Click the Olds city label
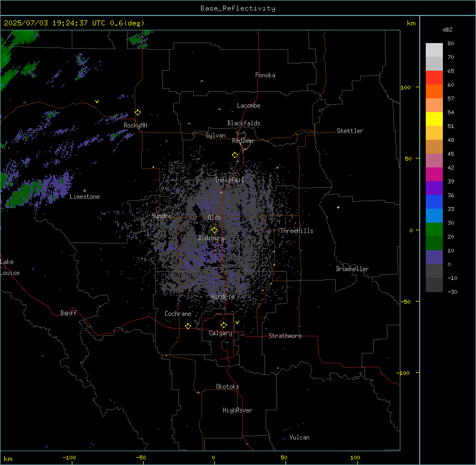The height and width of the screenshot is (465, 476). (x=214, y=218)
